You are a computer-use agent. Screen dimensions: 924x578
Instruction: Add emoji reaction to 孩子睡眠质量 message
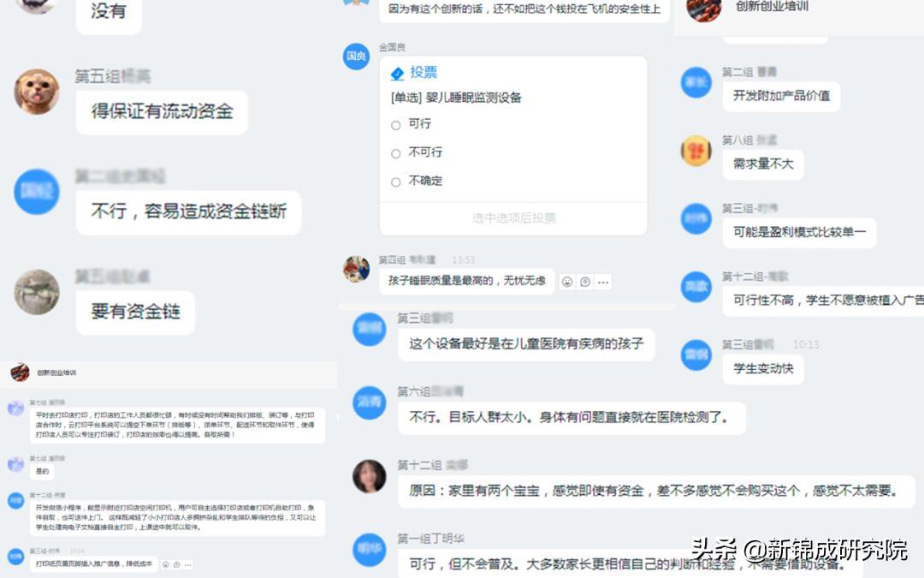coord(567,282)
